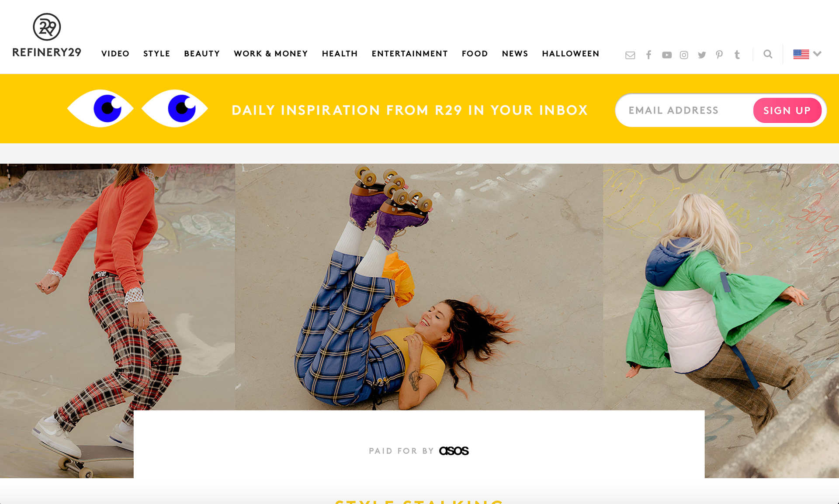Select the US flag edition selector
Image resolution: width=839 pixels, height=504 pixels.
coord(801,54)
